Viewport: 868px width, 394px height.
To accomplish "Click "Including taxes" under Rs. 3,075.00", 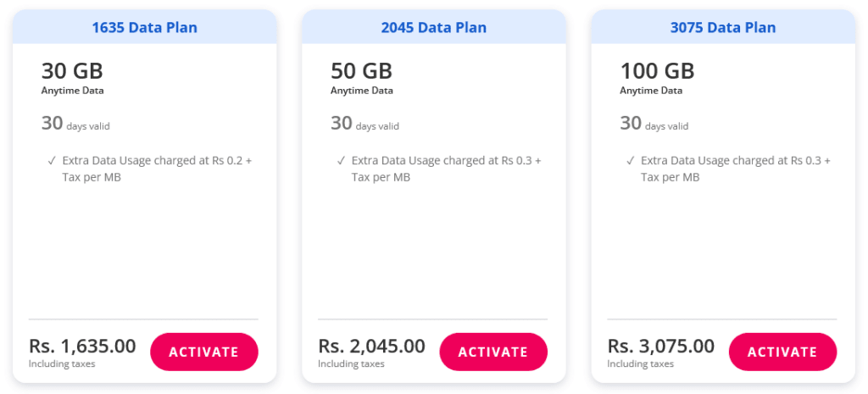I will [x=641, y=364].
